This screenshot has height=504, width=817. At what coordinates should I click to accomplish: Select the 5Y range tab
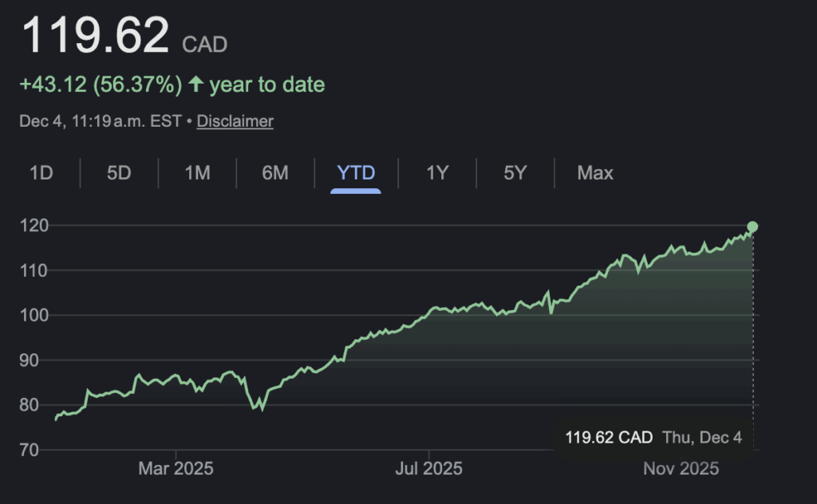(x=515, y=172)
